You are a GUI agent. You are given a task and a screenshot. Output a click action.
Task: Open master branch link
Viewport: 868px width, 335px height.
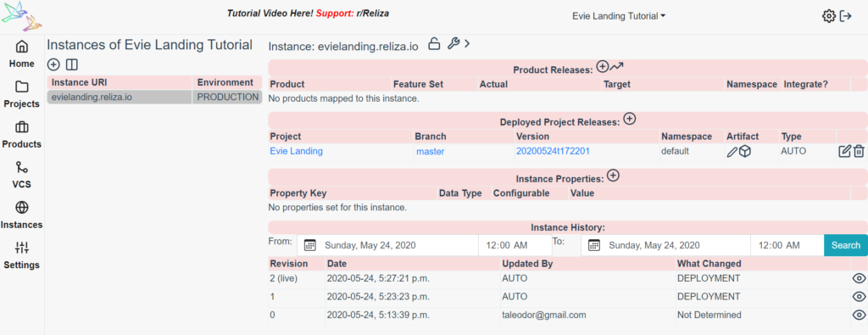[430, 151]
